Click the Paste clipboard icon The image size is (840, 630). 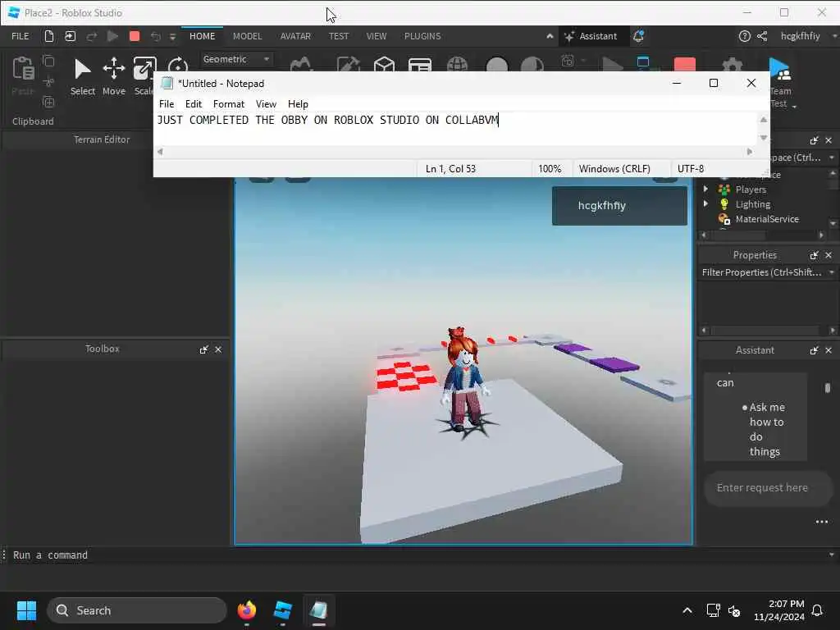23,69
